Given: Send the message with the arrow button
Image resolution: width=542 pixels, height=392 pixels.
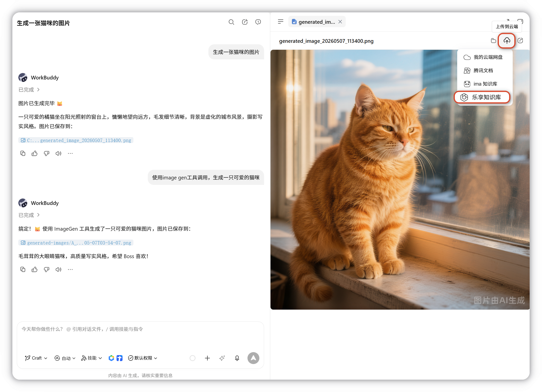Looking at the screenshot, I should click(253, 358).
